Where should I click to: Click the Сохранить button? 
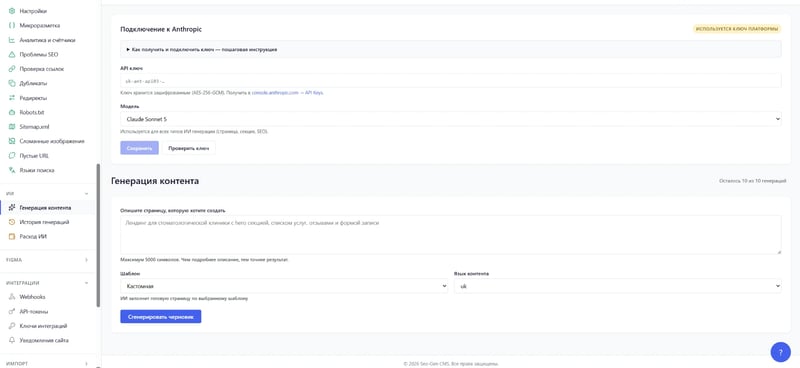click(139, 148)
